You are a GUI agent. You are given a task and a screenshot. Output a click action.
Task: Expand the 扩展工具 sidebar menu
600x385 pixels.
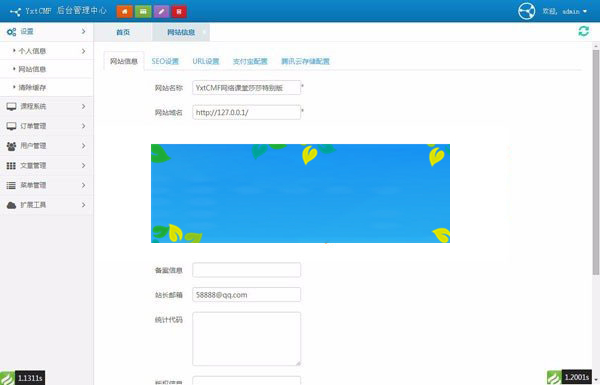[46, 205]
